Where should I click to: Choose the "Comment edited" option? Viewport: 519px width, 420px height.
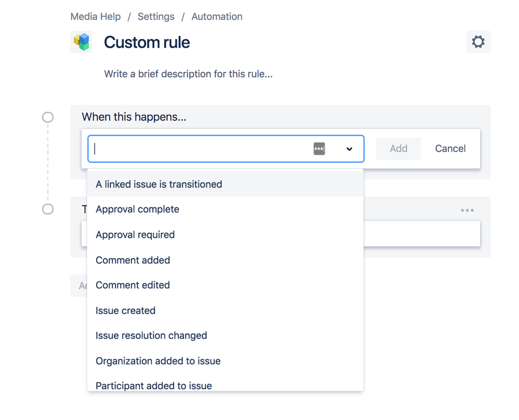(133, 285)
